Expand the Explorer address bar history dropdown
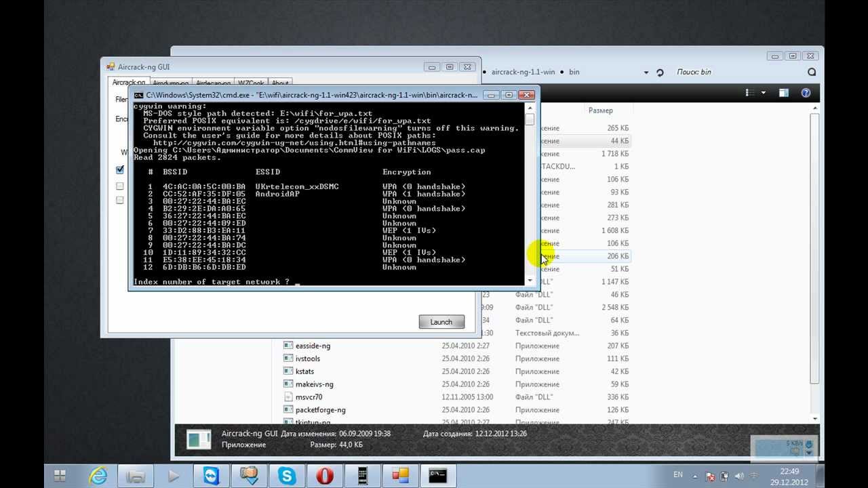The image size is (868, 488). 646,73
